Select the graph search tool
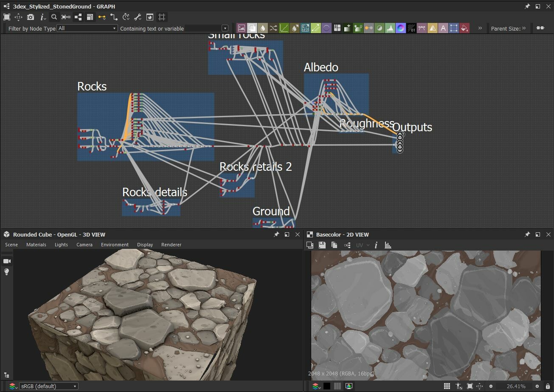This screenshot has height=392, width=554. (x=55, y=17)
